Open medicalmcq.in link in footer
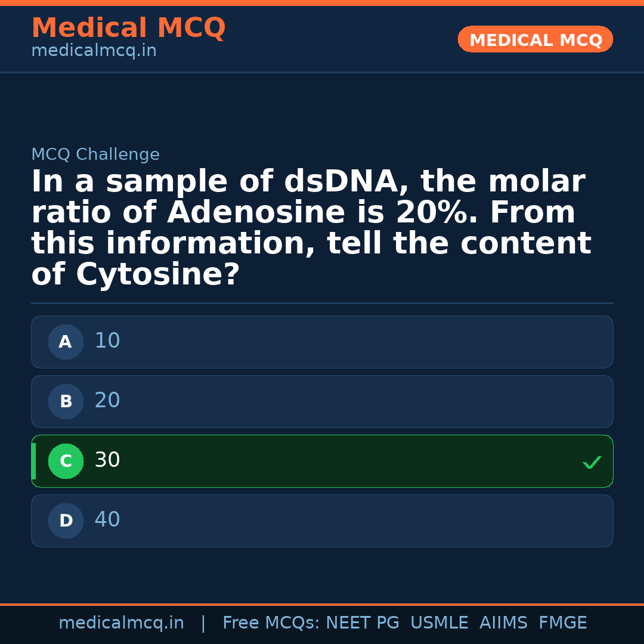The width and height of the screenshot is (644, 644). click(x=121, y=623)
